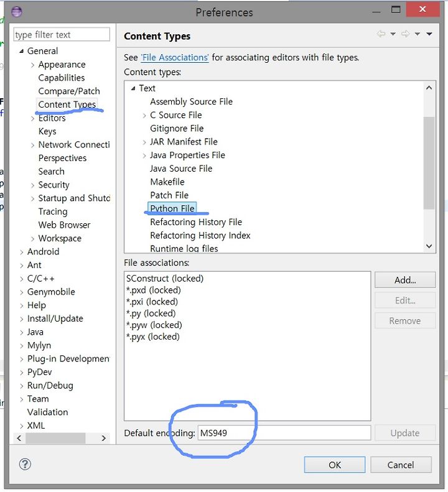This screenshot has width=448, height=492.
Task: Select Refactoring History File type
Action: (x=196, y=222)
